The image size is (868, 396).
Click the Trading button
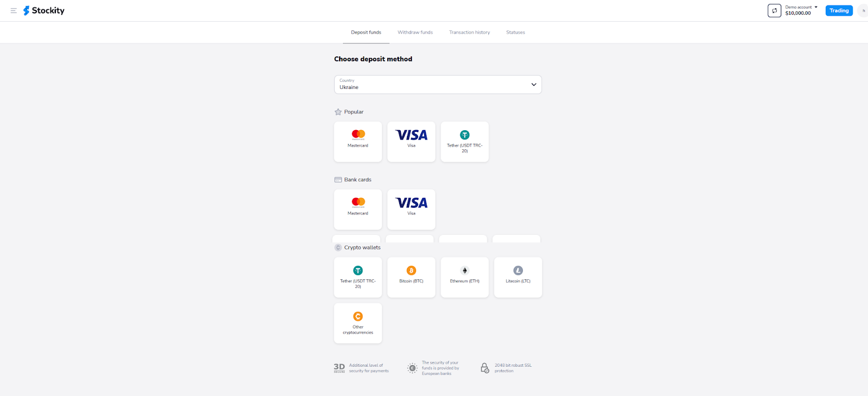[x=839, y=11]
